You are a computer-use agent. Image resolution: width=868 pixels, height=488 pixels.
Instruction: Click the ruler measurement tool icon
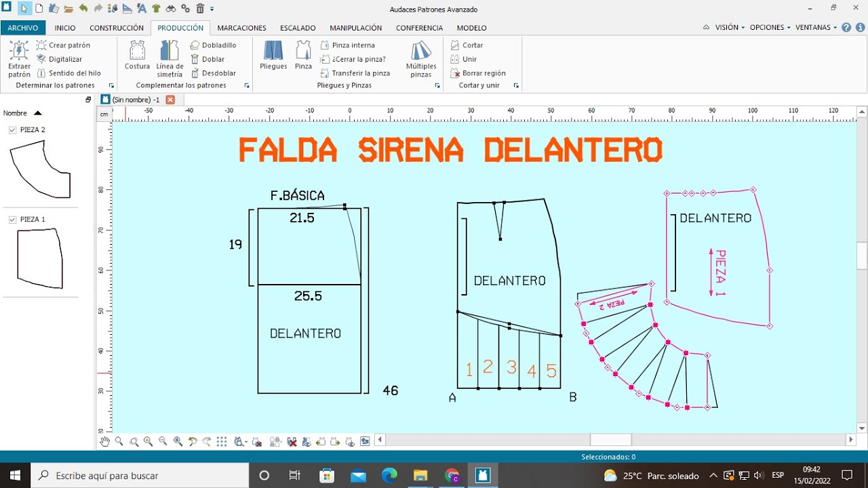pos(127,8)
